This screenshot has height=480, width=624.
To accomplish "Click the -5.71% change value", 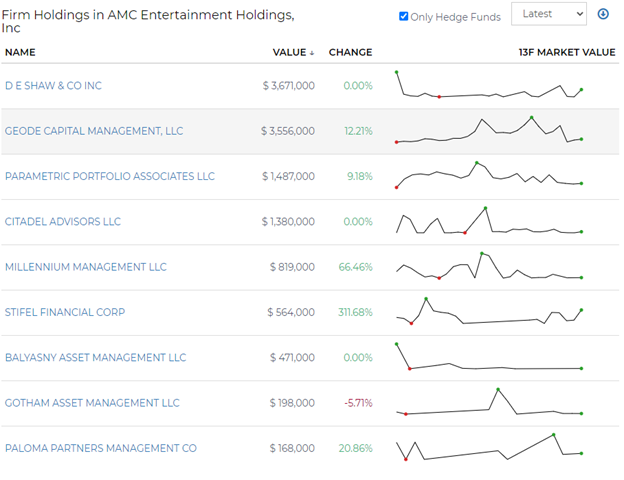I will coord(358,403).
